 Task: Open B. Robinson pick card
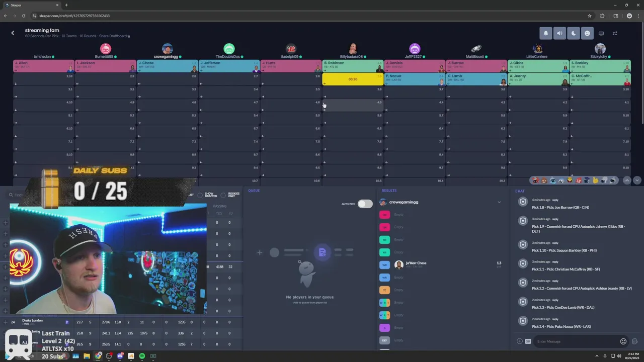coord(353,66)
